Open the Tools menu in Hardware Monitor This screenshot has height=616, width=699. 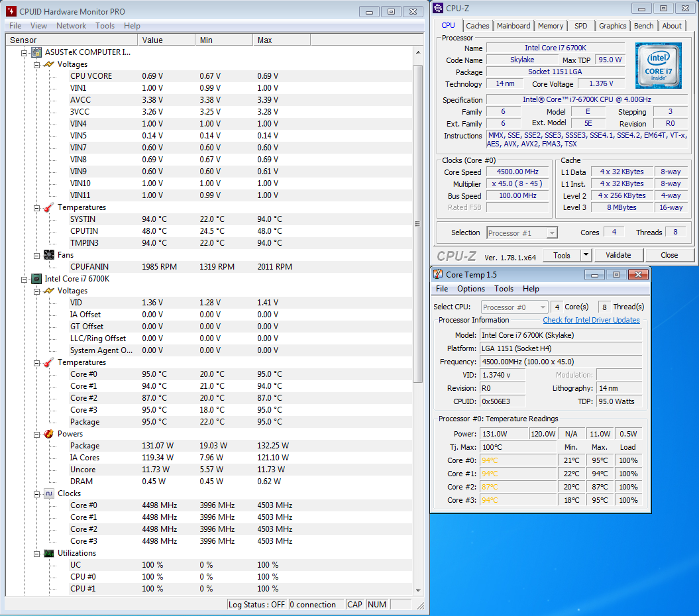(x=105, y=26)
